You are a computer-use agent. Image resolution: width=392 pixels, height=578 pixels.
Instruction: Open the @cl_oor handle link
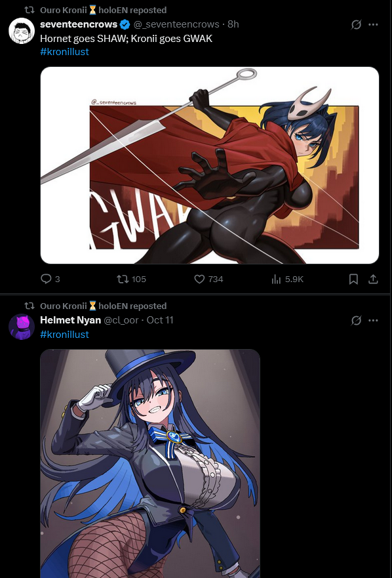[121, 320]
